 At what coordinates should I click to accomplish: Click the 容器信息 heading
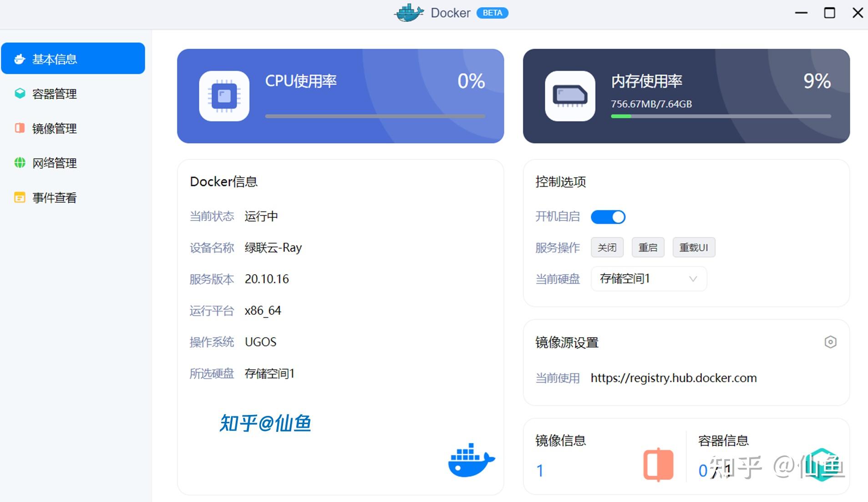click(x=724, y=441)
